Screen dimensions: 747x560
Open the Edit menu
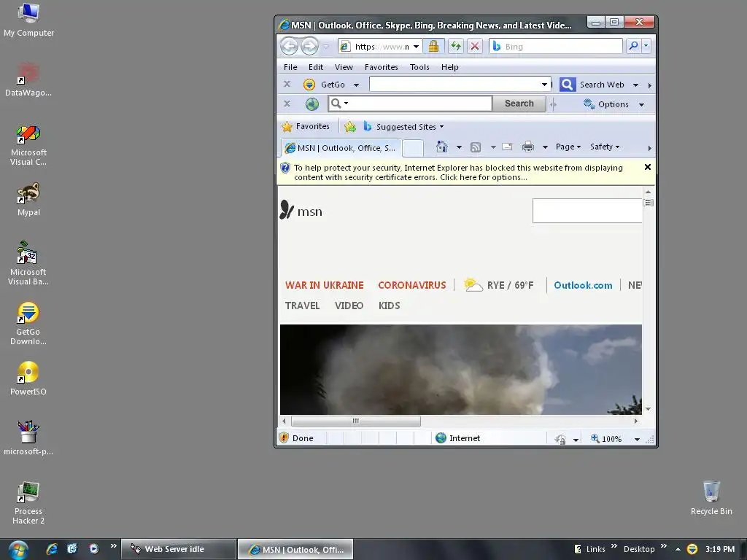point(315,67)
